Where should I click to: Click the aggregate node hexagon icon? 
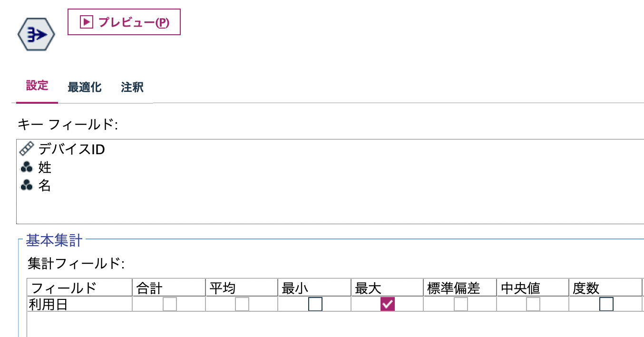[x=36, y=33]
